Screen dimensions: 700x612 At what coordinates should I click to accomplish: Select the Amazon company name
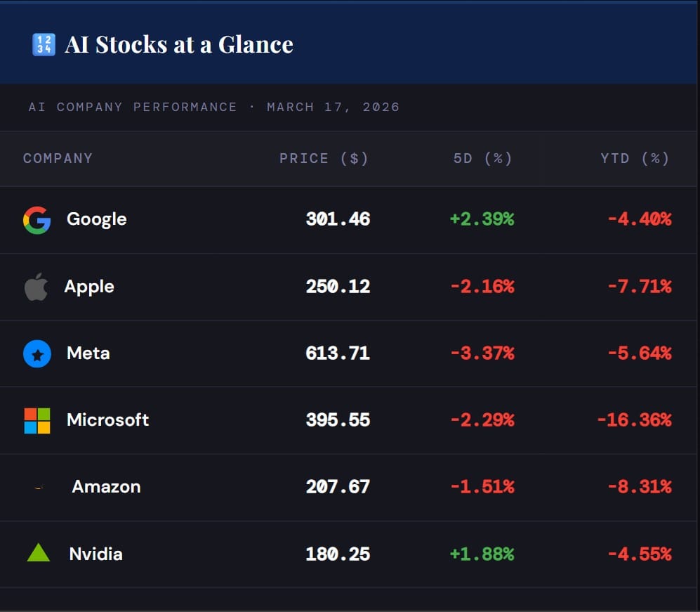pyautogui.click(x=106, y=487)
